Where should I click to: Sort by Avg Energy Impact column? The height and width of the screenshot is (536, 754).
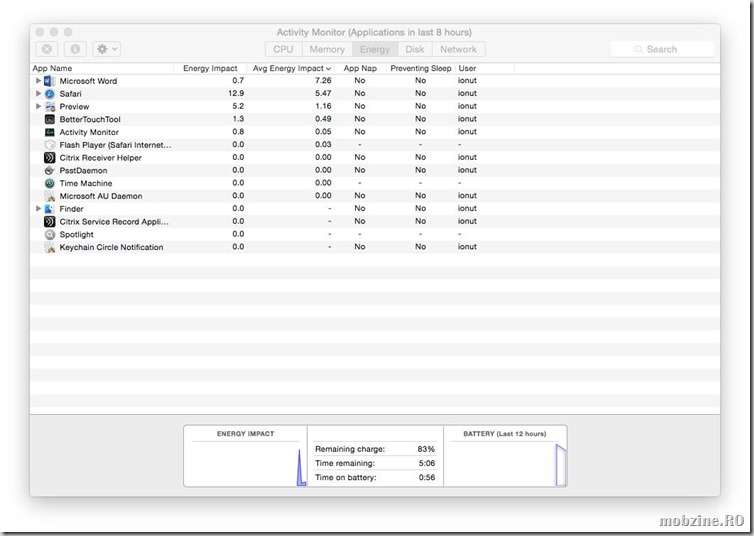[x=292, y=68]
